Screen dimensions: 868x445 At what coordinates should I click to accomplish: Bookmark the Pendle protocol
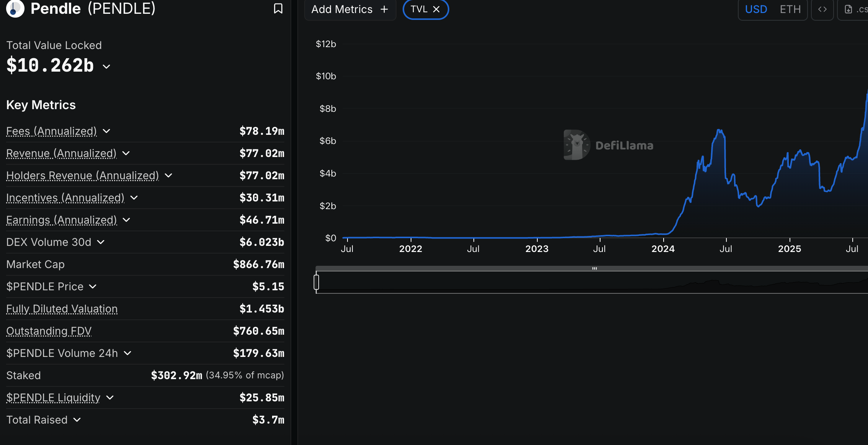278,8
